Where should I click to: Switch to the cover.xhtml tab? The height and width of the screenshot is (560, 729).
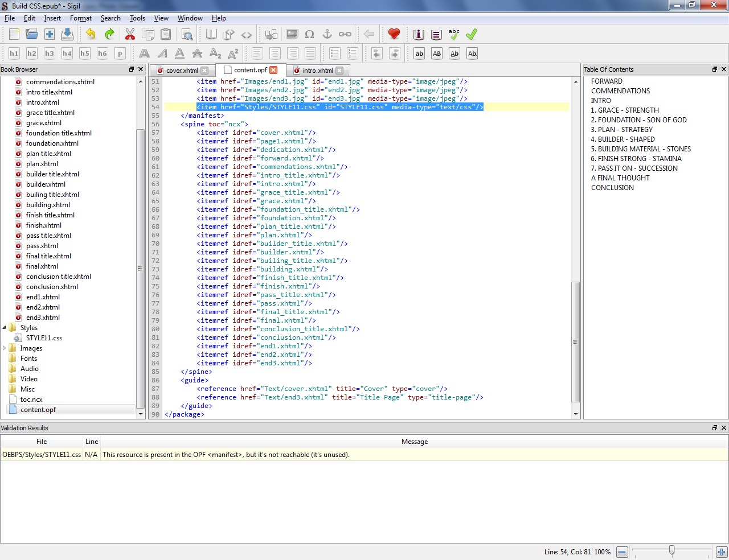(182, 71)
